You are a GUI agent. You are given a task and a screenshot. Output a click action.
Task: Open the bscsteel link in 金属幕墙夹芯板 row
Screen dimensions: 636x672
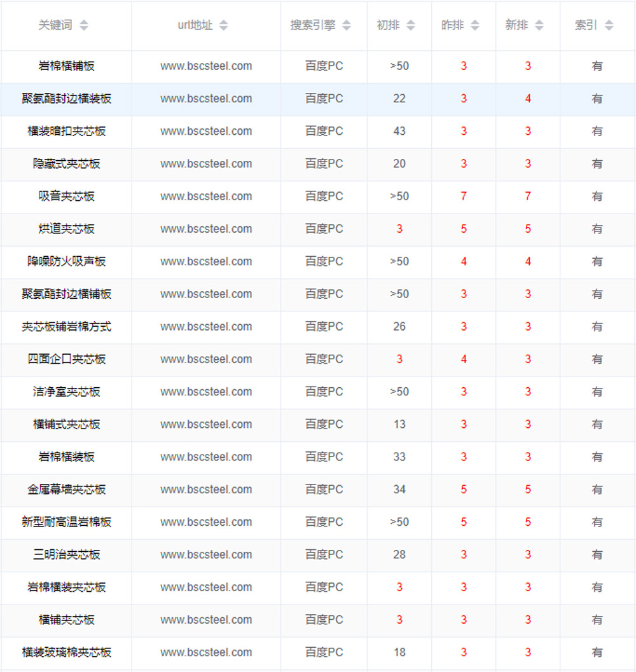[206, 490]
